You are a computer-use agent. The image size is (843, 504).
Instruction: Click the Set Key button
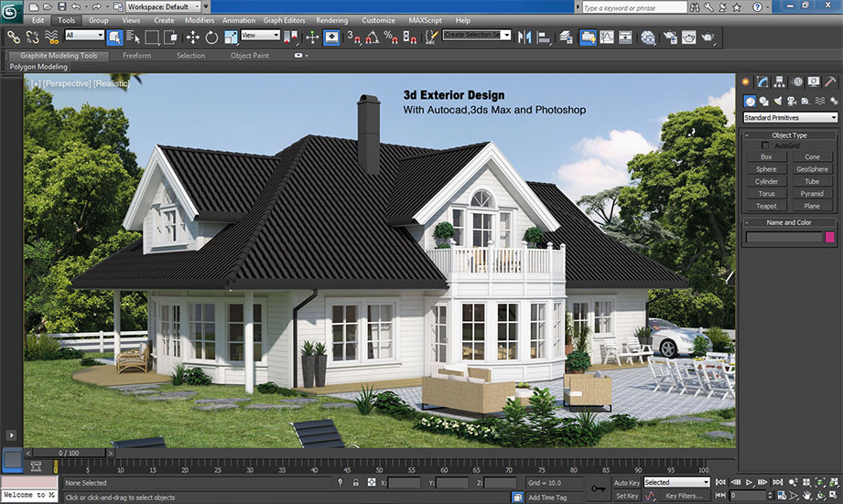coord(627,496)
